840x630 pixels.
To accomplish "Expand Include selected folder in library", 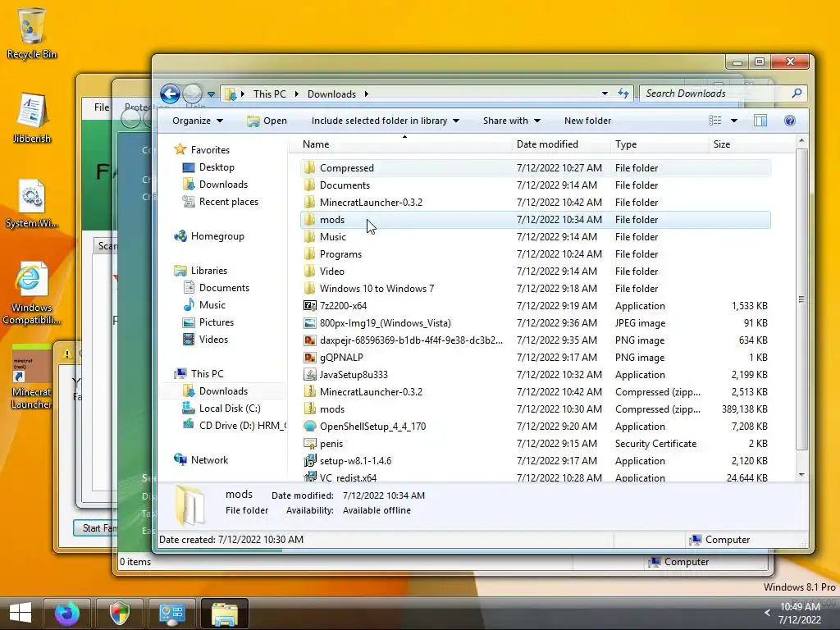I will coord(386,121).
